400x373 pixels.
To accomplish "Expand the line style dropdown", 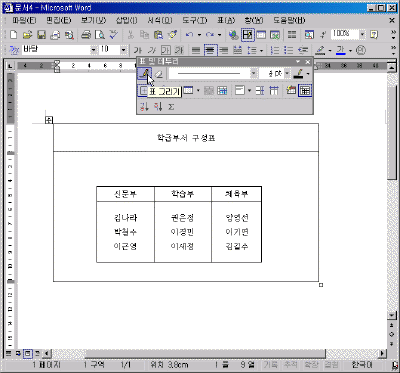I will [x=254, y=73].
